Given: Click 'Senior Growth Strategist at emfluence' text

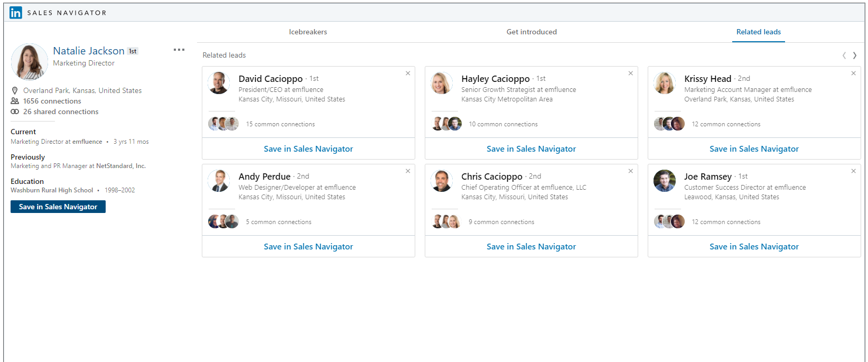Looking at the screenshot, I should [519, 90].
